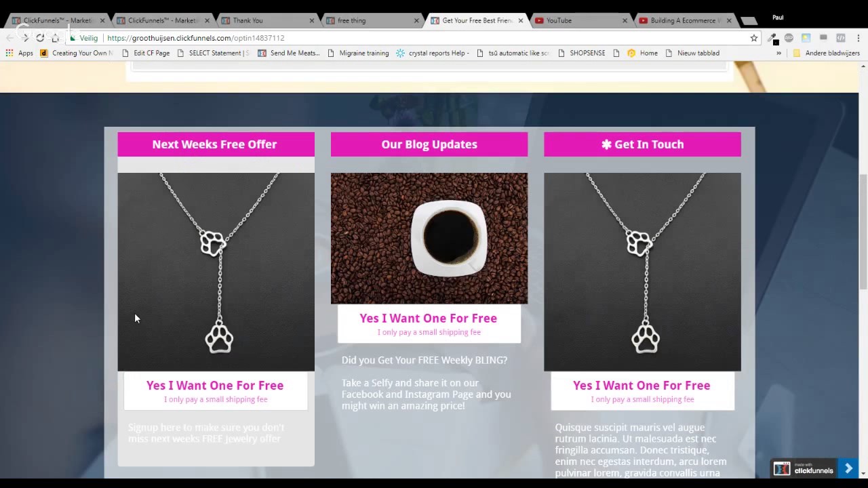Reload the page with the refresh icon
Screen dimensions: 868x488
[40, 38]
